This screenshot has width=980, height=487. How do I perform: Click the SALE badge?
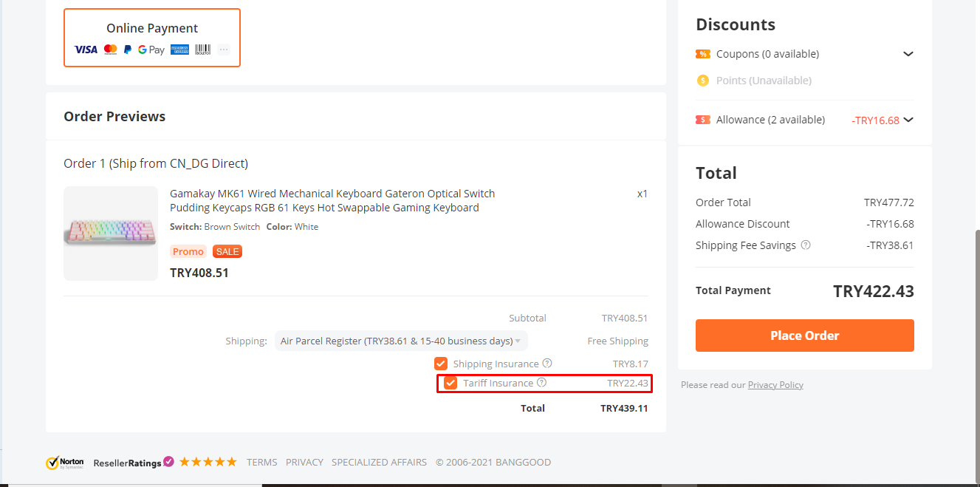click(227, 251)
